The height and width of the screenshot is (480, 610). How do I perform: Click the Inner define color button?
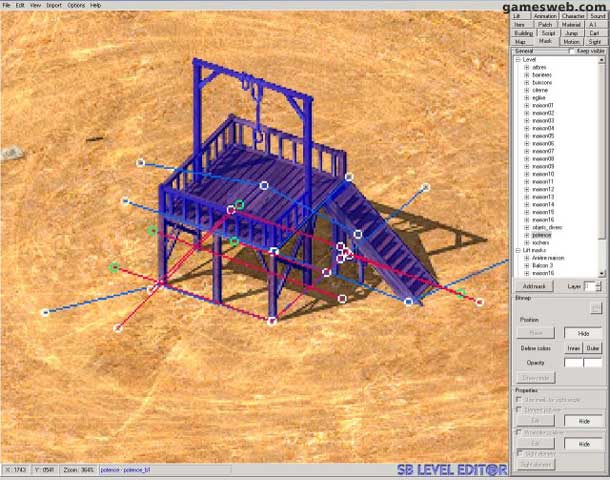(x=573, y=348)
